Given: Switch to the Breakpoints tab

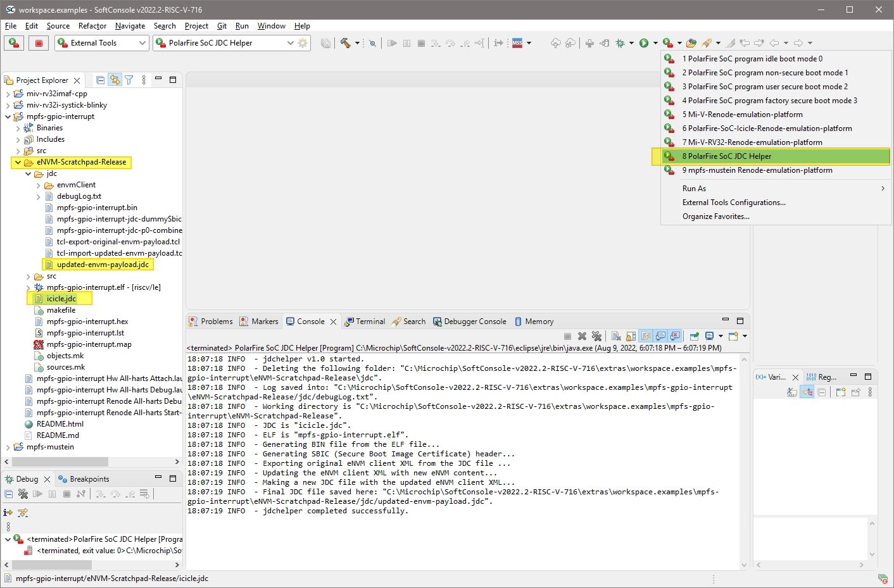Looking at the screenshot, I should coord(84,479).
